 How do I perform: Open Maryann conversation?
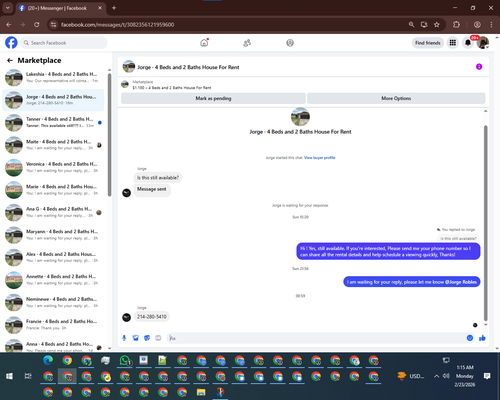[53, 235]
